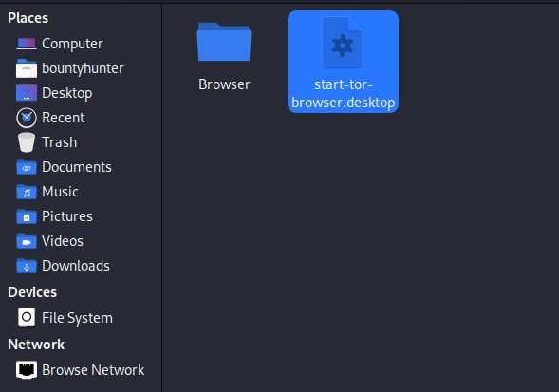Navigate to Downloads label
The image size is (559, 392).
coord(76,266)
